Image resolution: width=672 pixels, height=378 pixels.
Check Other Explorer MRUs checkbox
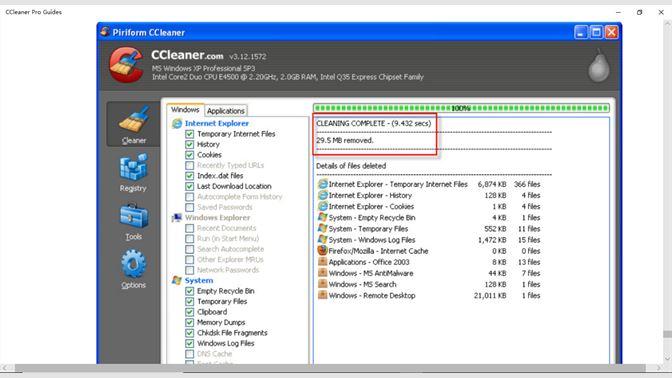coord(189,260)
